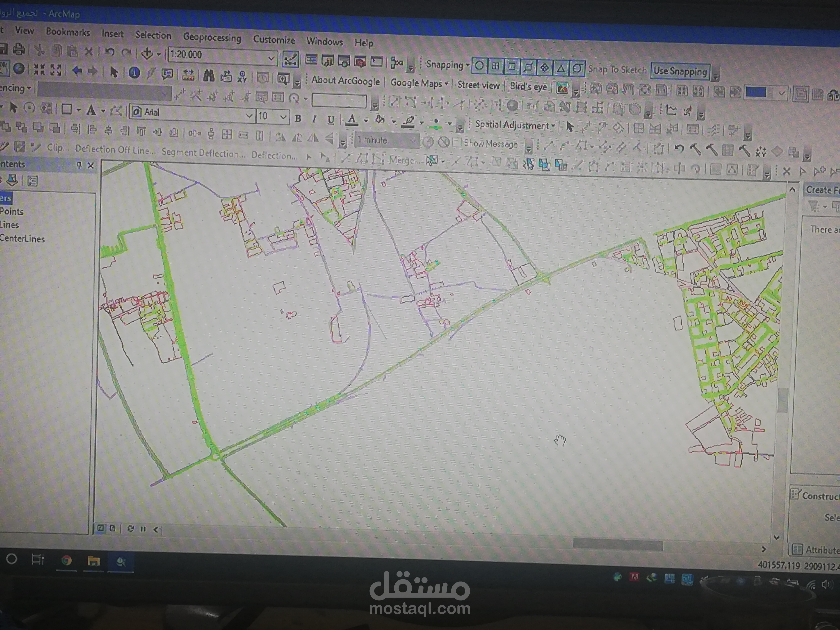Toggle the Use Snapping button
This screenshot has height=630, width=840.
(680, 71)
